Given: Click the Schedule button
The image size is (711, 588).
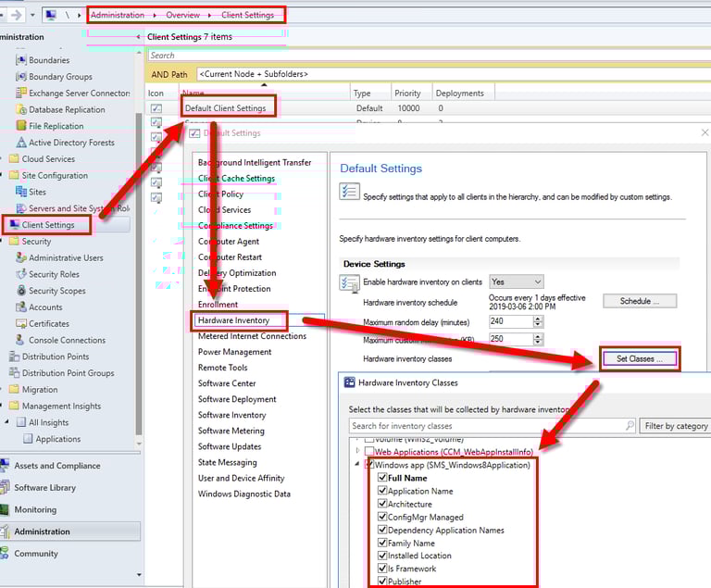Looking at the screenshot, I should point(640,301).
